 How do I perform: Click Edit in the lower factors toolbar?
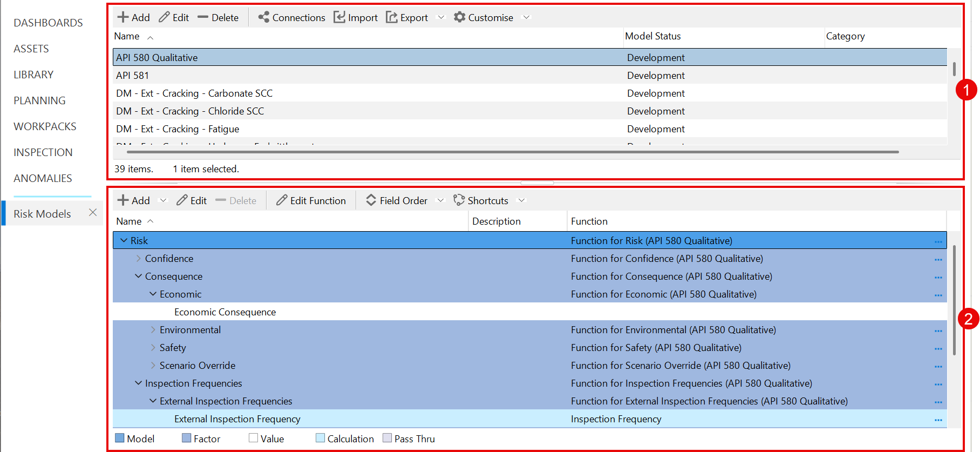(192, 200)
